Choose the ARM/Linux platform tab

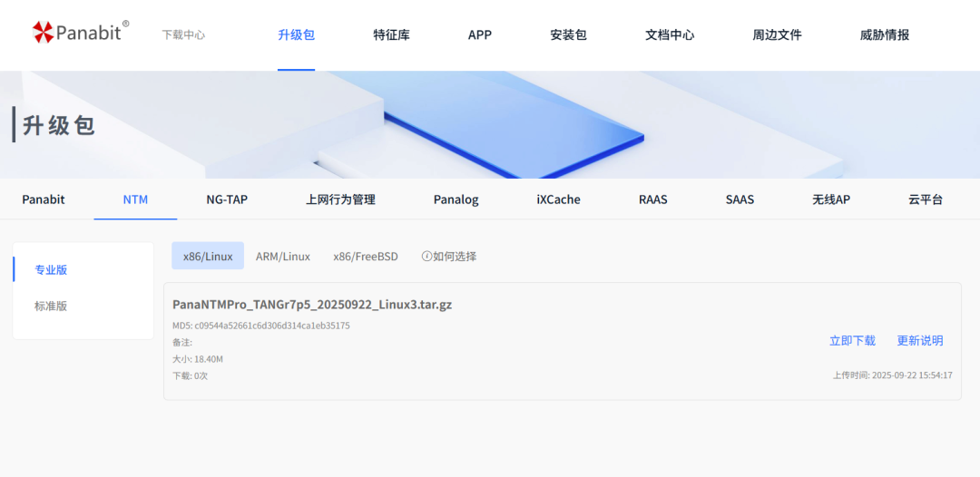pyautogui.click(x=283, y=257)
